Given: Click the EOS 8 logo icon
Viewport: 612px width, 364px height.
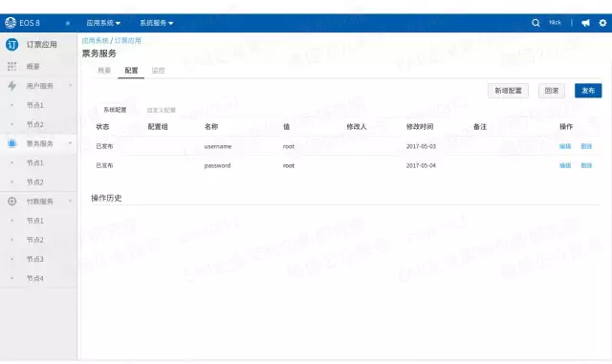Looking at the screenshot, I should point(11,23).
